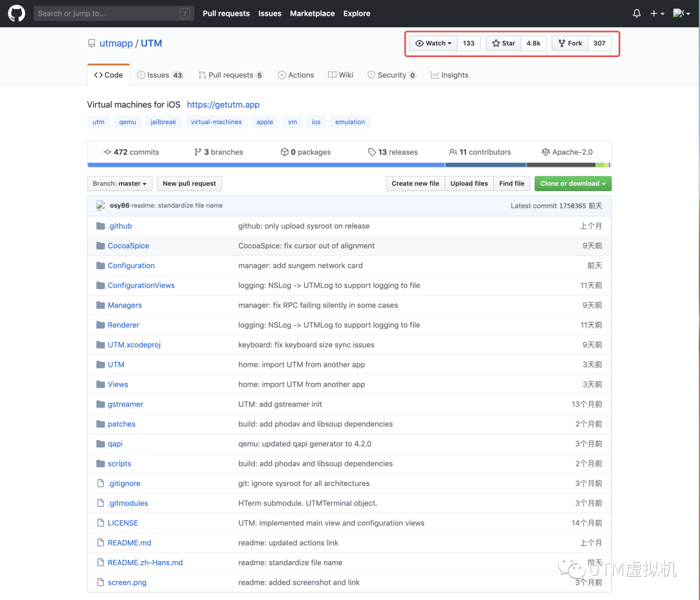Viewport: 700px width, 600px height.
Task: Visit the https://getutm.app link
Action: coord(223,104)
